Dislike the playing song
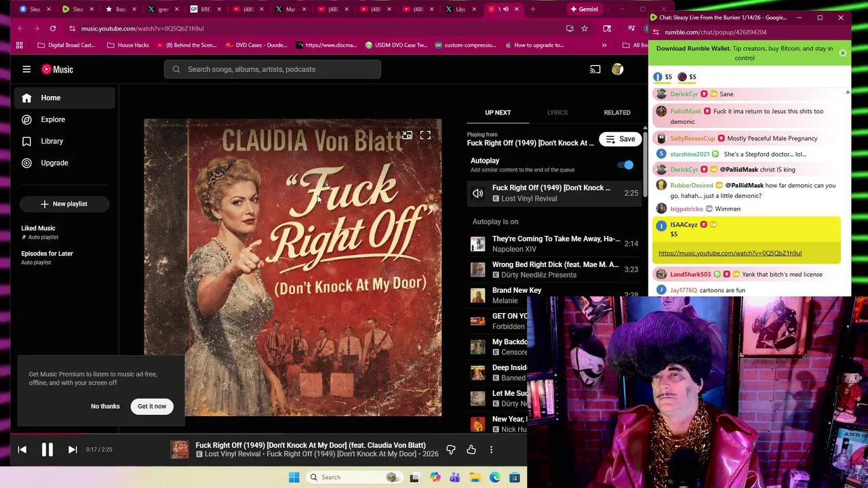 click(x=450, y=449)
